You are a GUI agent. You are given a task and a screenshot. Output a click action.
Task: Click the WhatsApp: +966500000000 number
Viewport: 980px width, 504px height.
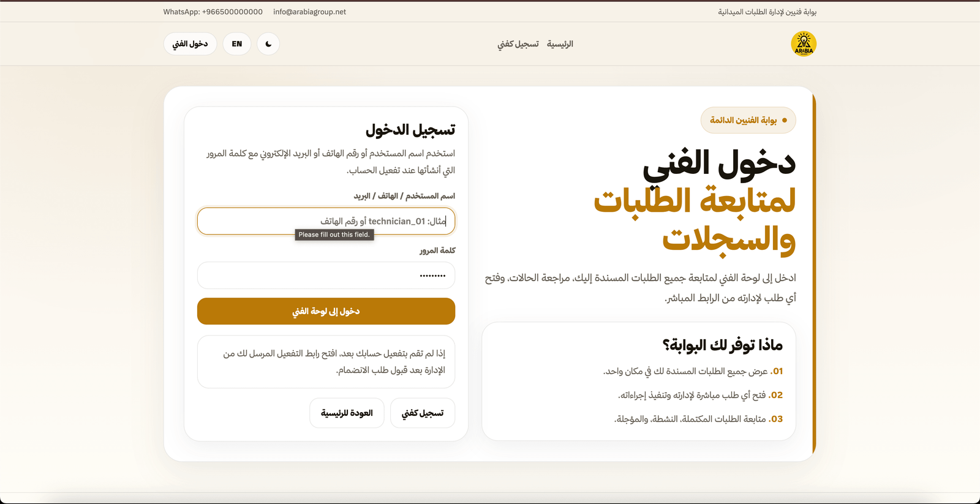pos(213,12)
